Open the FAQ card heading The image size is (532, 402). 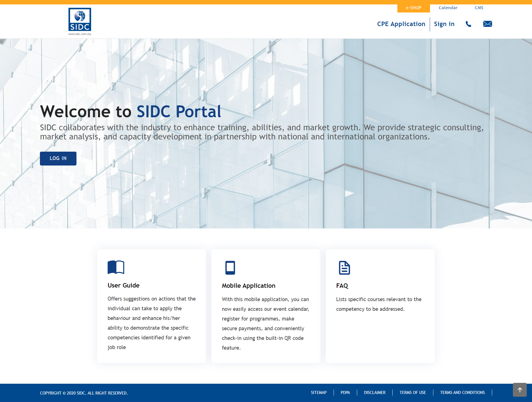pyautogui.click(x=342, y=286)
